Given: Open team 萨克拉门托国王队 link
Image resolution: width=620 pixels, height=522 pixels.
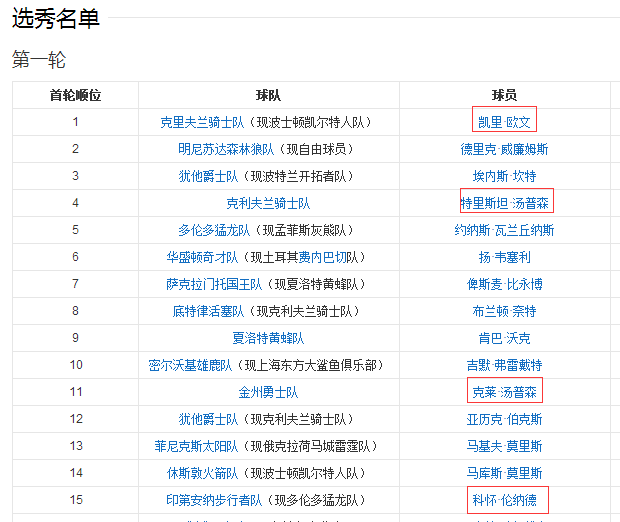Looking at the screenshot, I should tap(214, 284).
